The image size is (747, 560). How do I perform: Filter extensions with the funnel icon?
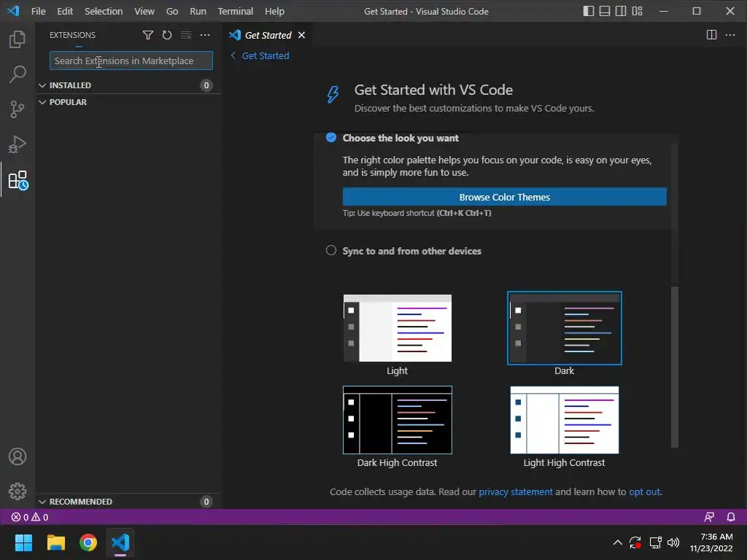(x=147, y=35)
